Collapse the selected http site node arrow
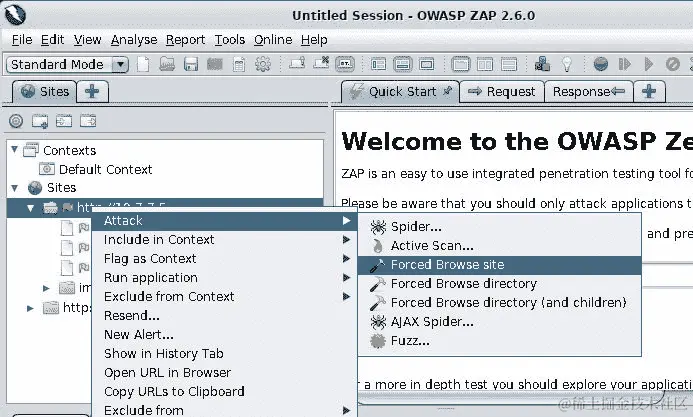Image resolution: width=693 pixels, height=417 pixels. coord(30,208)
